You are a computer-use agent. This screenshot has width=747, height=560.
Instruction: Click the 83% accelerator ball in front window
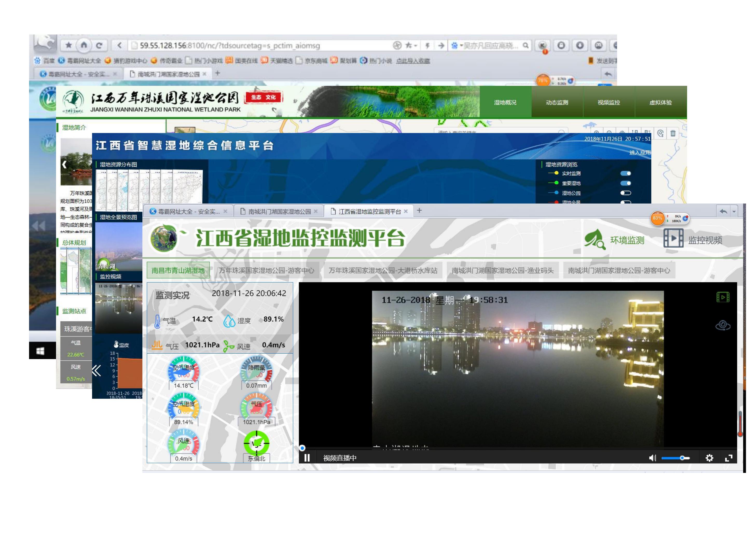(x=657, y=218)
